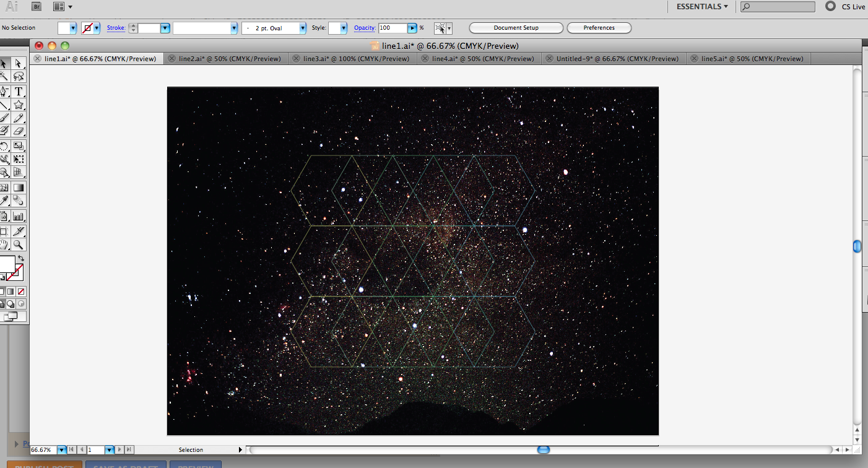The height and width of the screenshot is (468, 868).
Task: Select the Magic Wand tool
Action: (4, 77)
